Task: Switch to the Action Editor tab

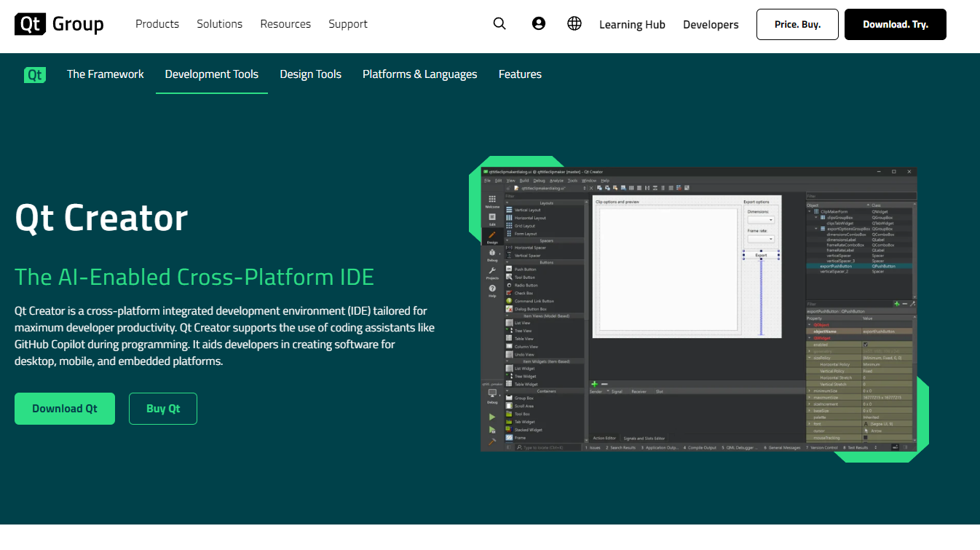Action: pyautogui.click(x=604, y=439)
